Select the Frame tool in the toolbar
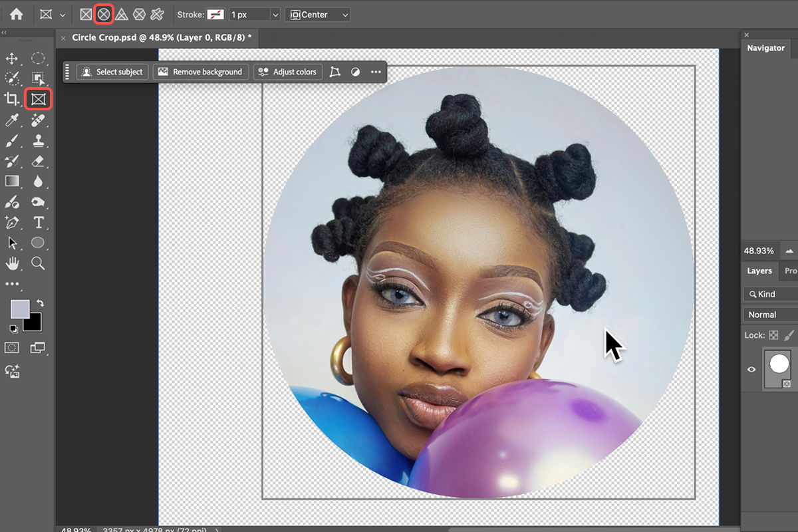Screen dimensions: 798x532 click(39, 99)
